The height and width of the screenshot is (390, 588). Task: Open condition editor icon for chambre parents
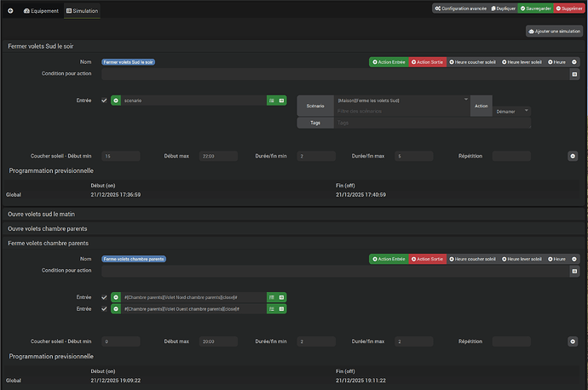coord(574,271)
